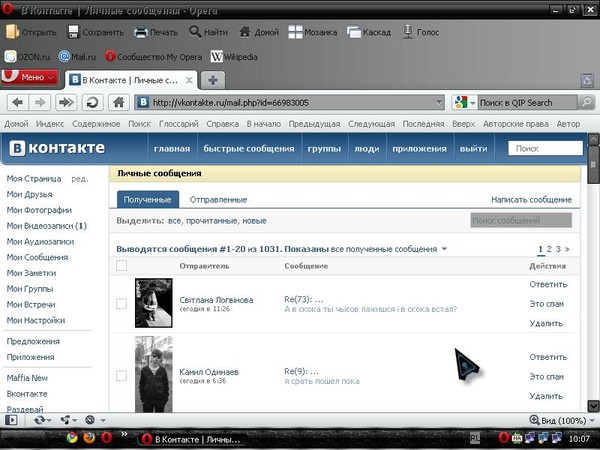Open Мои Друзья in sidebar
Viewport: 600px width, 450px height.
[29, 194]
